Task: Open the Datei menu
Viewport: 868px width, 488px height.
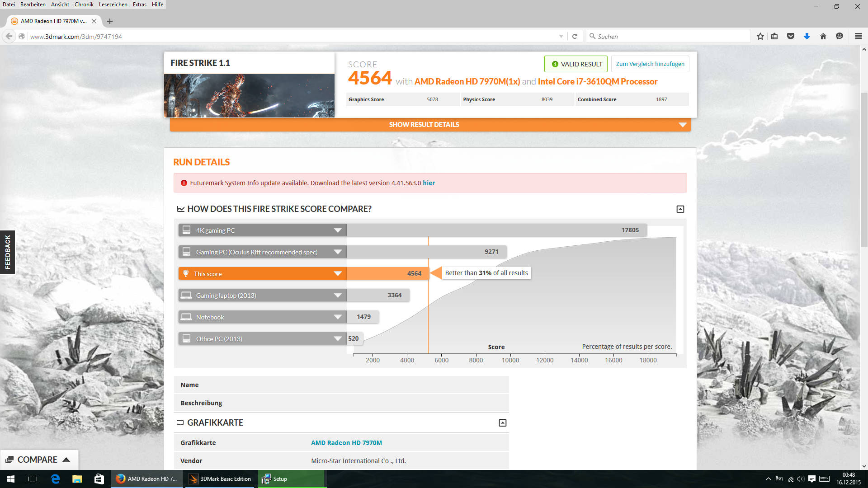Action: (x=9, y=5)
